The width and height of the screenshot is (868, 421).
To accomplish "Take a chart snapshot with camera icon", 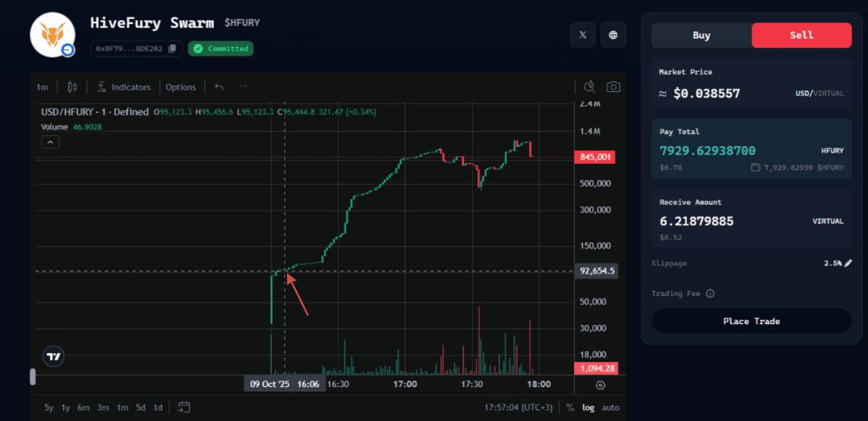I will point(613,88).
